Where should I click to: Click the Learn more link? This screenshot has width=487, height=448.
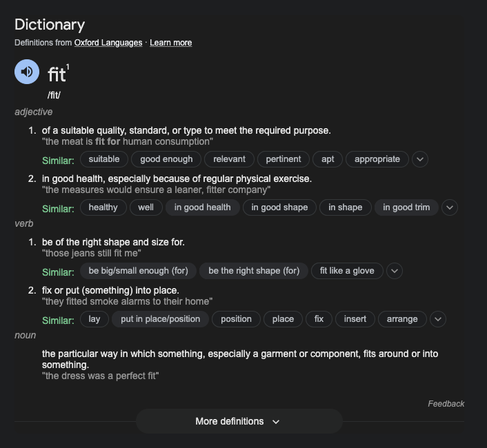(x=170, y=43)
